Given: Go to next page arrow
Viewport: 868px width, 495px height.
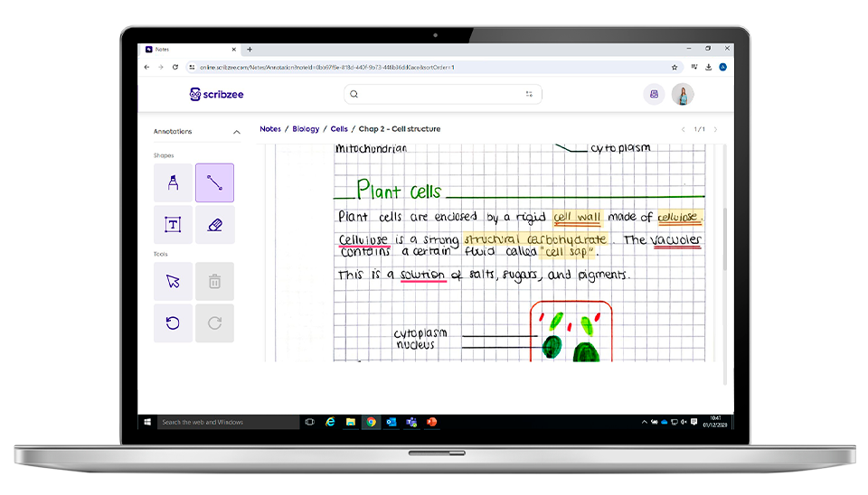Looking at the screenshot, I should (716, 129).
